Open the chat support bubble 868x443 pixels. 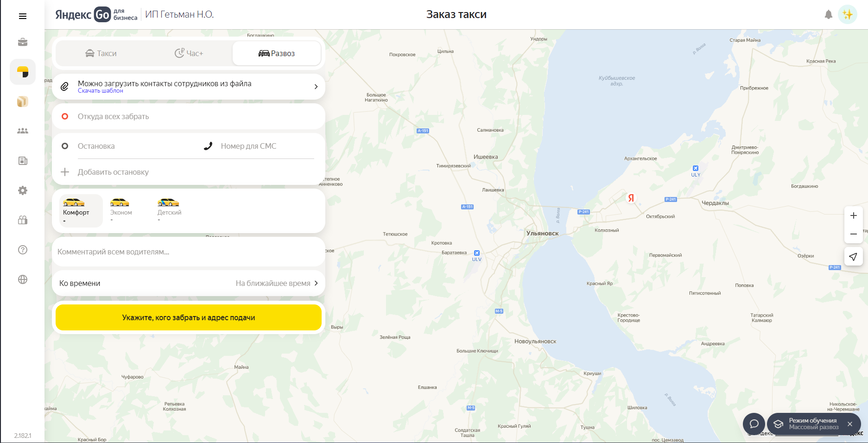pyautogui.click(x=754, y=424)
